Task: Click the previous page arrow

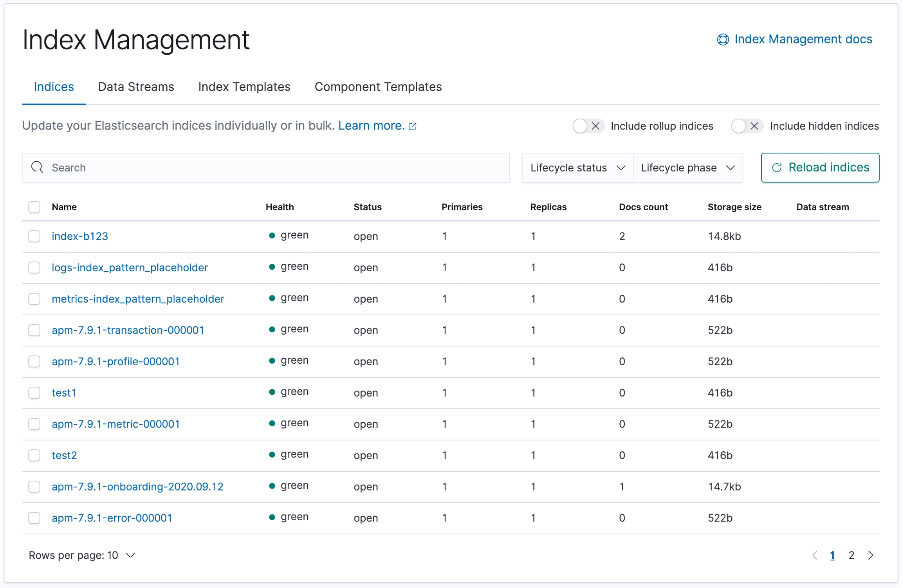Action: click(815, 555)
